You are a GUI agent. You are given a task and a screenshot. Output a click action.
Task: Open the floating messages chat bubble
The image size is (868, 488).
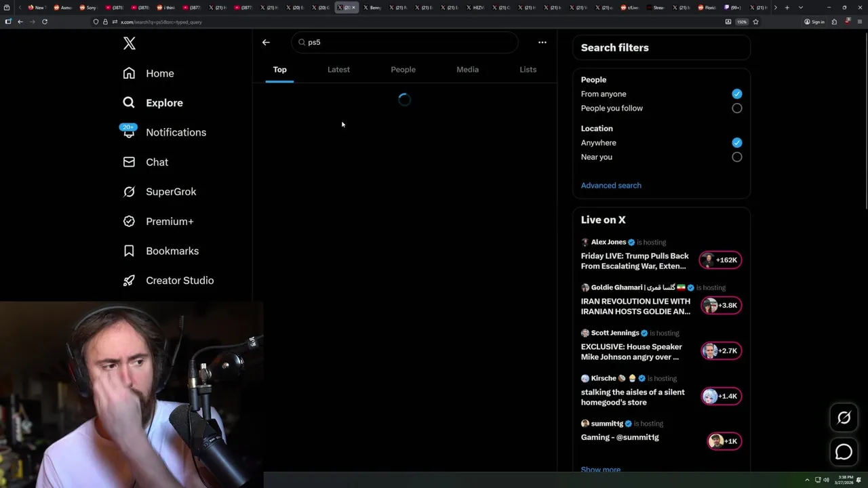pyautogui.click(x=844, y=452)
